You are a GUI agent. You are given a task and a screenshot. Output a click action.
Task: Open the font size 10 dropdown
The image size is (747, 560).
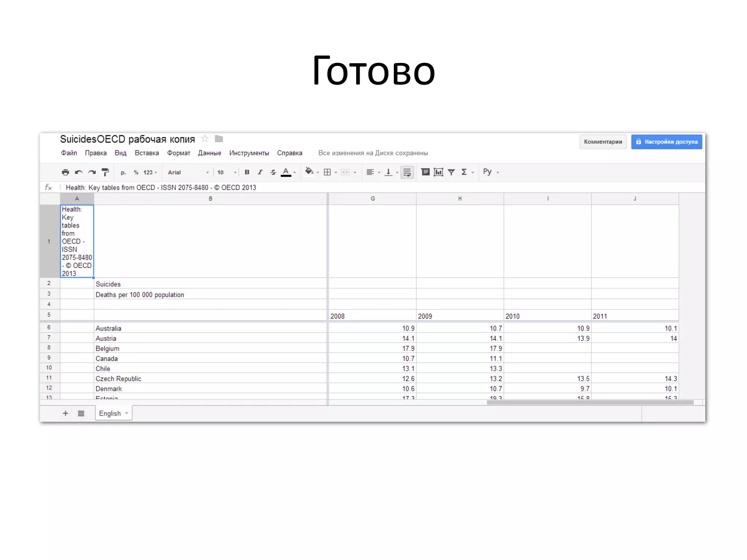coord(227,172)
